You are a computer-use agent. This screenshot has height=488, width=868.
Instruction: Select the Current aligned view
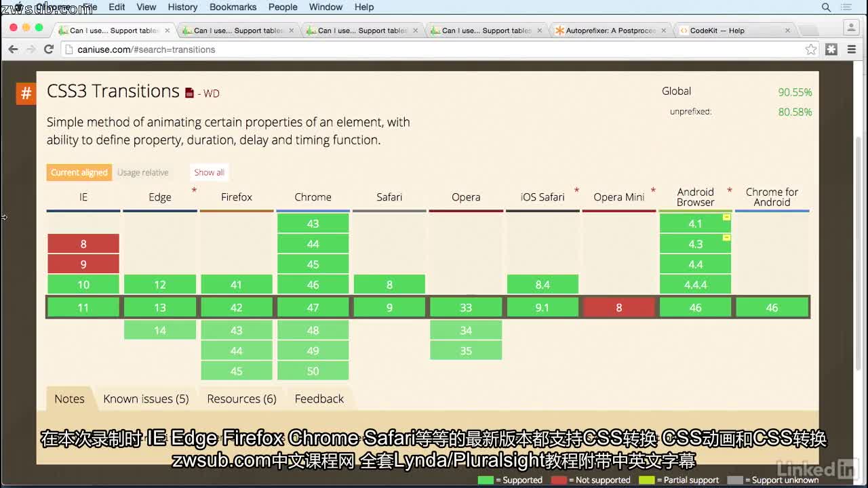click(79, 172)
